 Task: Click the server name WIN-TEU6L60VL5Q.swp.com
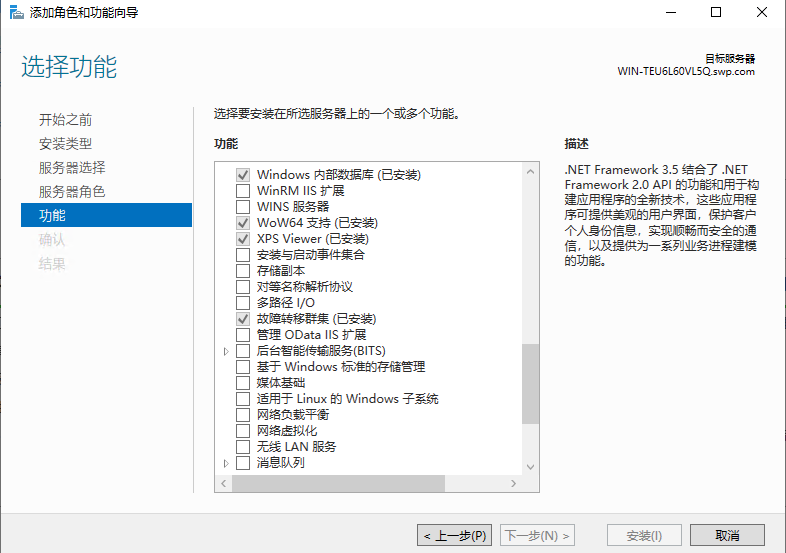(686, 71)
